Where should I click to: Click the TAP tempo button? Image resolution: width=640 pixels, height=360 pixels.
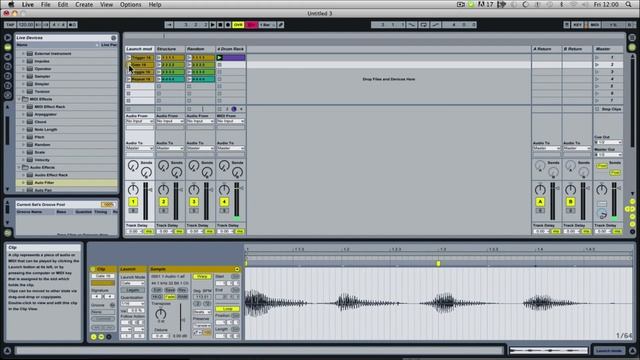pos(10,25)
